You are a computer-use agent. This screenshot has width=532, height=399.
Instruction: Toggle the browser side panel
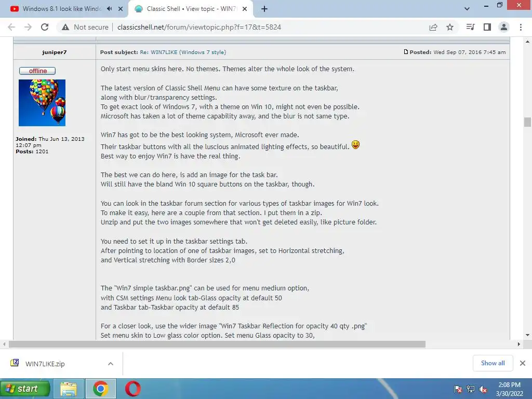(x=487, y=27)
